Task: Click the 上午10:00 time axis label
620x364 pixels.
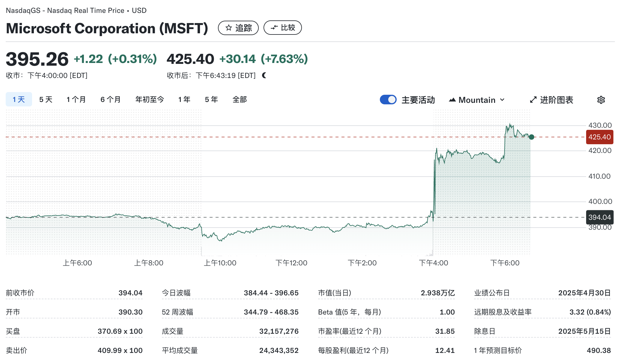Action: tap(220, 263)
